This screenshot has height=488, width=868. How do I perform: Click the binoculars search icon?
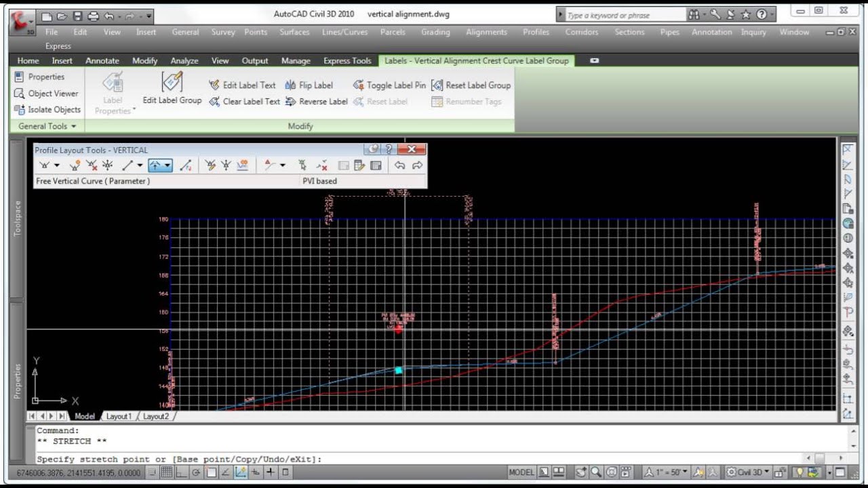[694, 14]
